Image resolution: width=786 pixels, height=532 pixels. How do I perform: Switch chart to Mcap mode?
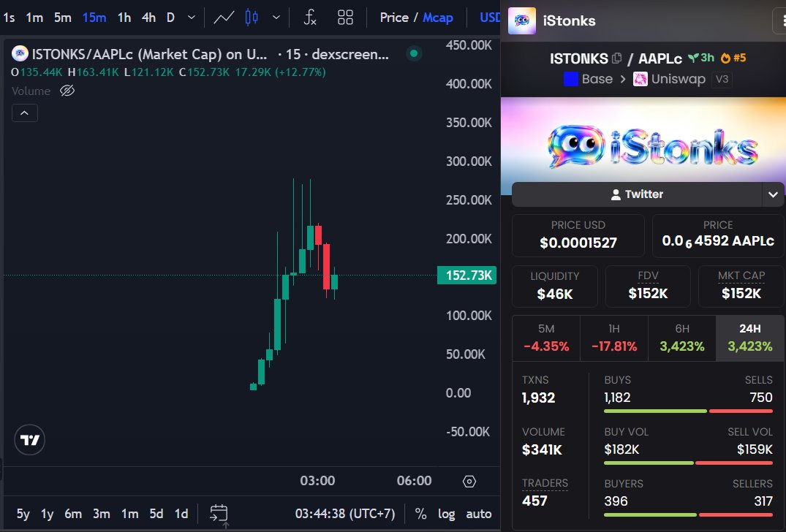pos(438,18)
